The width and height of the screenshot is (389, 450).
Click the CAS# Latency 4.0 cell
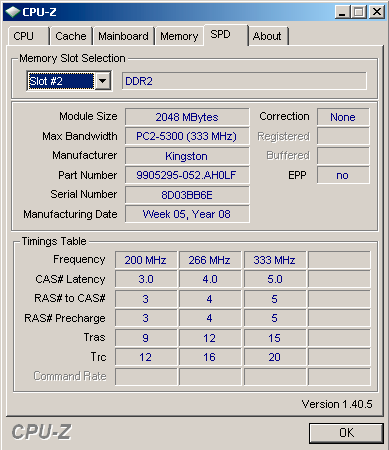pyautogui.click(x=210, y=279)
